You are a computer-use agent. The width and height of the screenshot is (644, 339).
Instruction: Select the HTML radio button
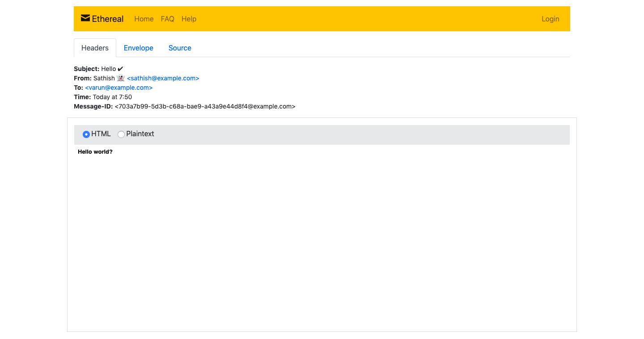pos(86,134)
